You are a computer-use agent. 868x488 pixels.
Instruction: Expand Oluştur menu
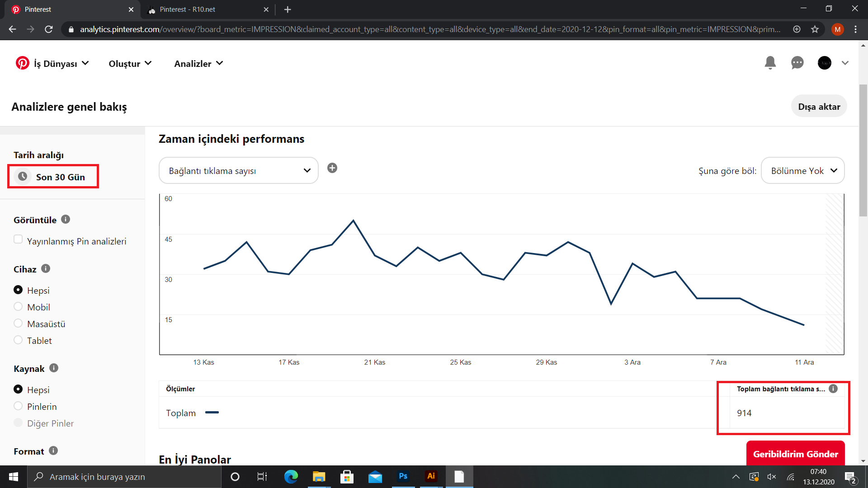tap(130, 64)
